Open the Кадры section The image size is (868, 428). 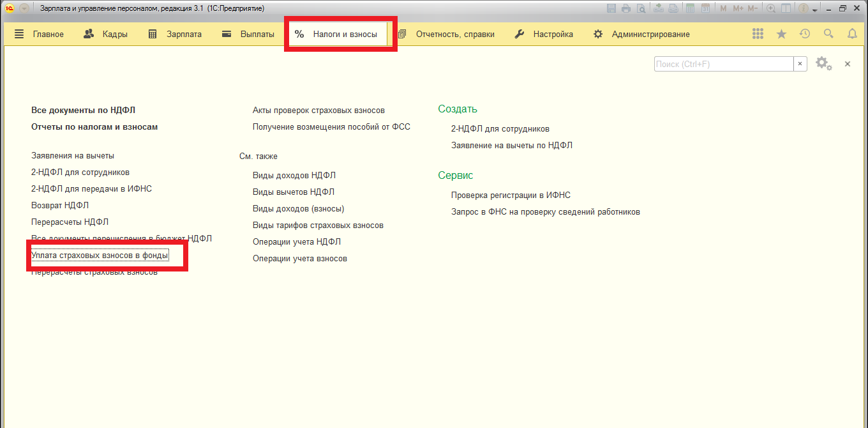(105, 34)
